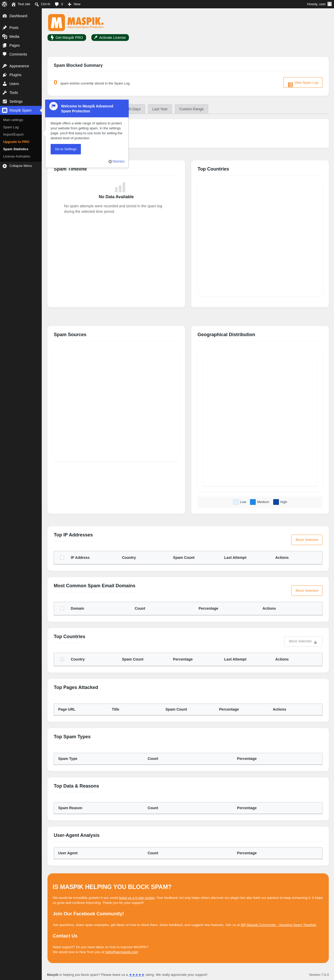The image size is (334, 980).
Task: Open the hello@wpmaspik.com email link
Action: pos(122,952)
